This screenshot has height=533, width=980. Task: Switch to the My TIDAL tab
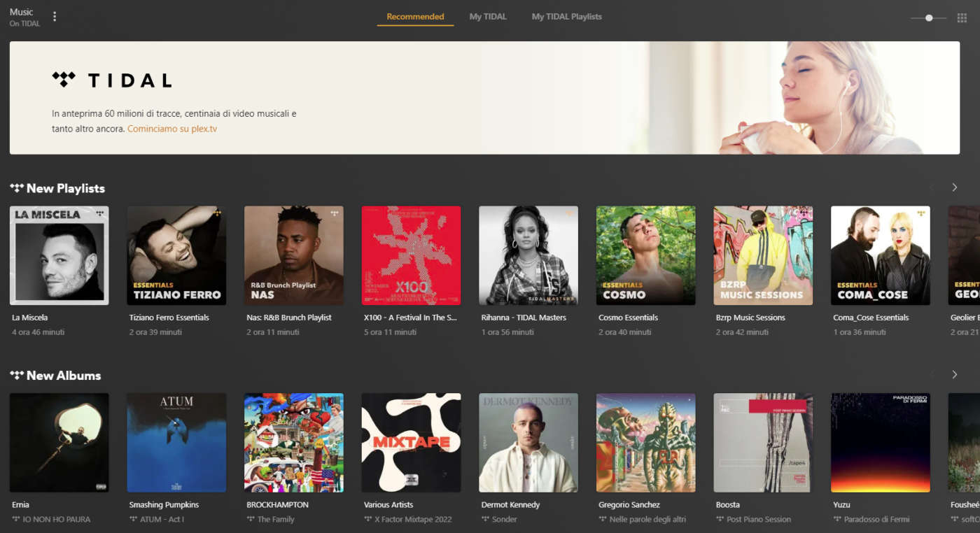click(488, 17)
